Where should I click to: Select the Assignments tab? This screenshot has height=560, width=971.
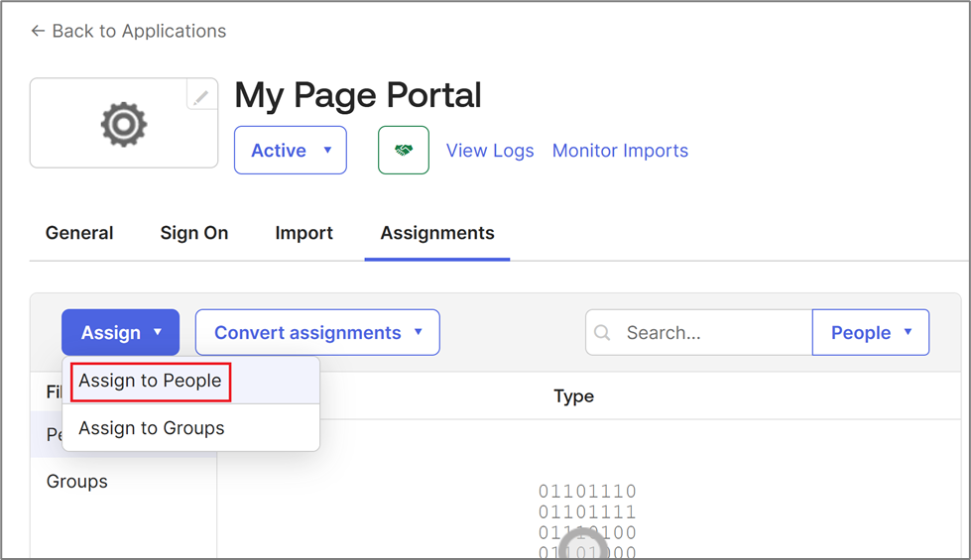click(437, 233)
